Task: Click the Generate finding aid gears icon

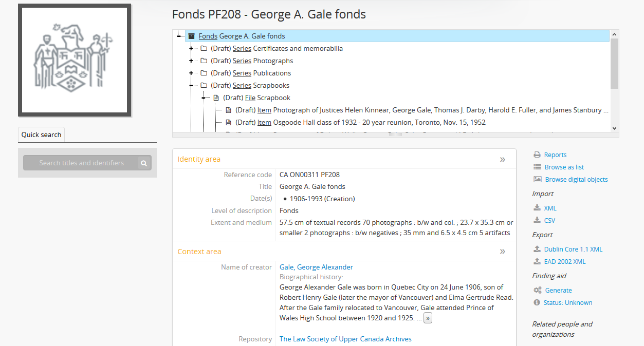Action: click(537, 291)
